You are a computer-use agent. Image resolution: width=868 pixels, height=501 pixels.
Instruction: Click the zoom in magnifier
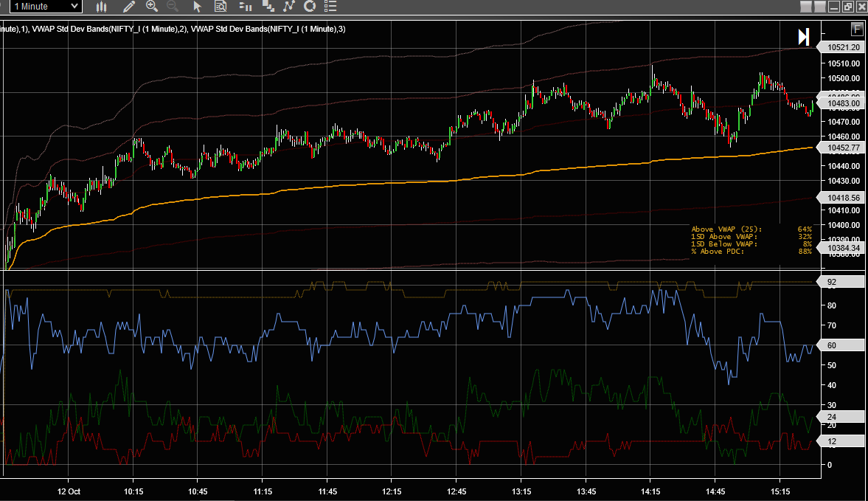[152, 6]
